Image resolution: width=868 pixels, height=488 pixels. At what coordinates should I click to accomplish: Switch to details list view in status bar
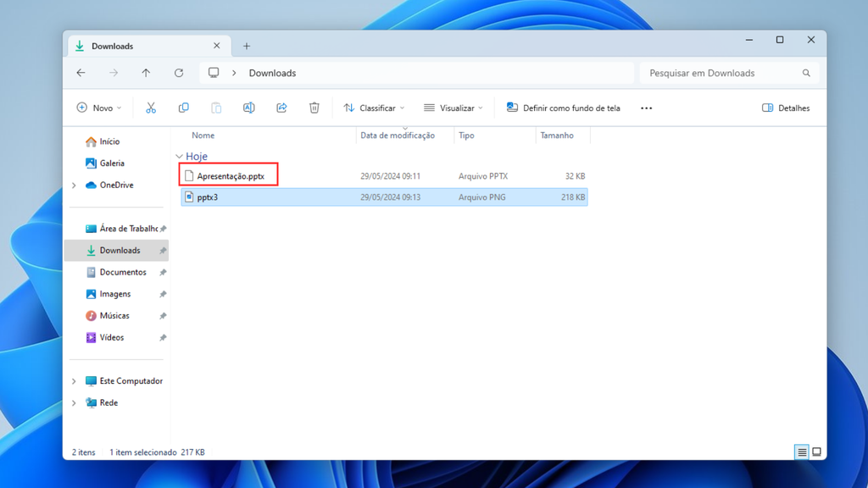click(801, 452)
